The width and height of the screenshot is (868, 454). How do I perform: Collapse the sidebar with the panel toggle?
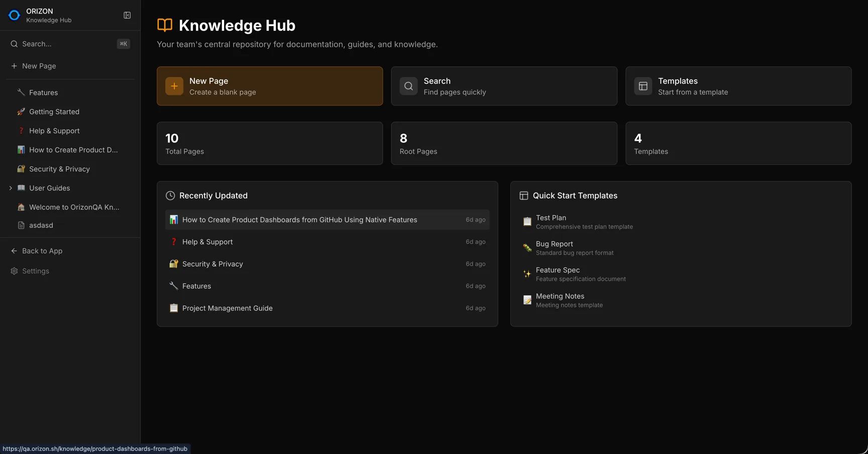tap(127, 15)
